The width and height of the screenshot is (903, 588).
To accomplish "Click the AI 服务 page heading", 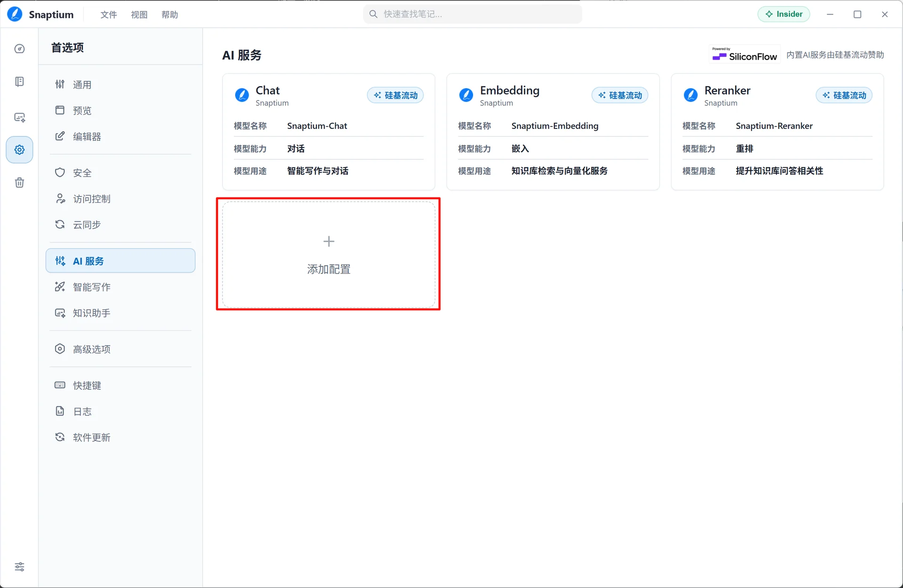I will tap(242, 55).
